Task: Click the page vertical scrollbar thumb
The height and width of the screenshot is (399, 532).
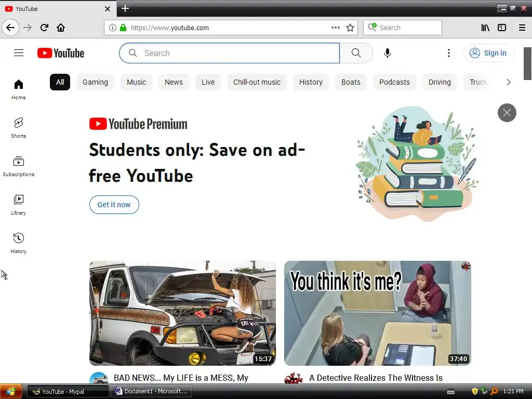Action: [527, 64]
